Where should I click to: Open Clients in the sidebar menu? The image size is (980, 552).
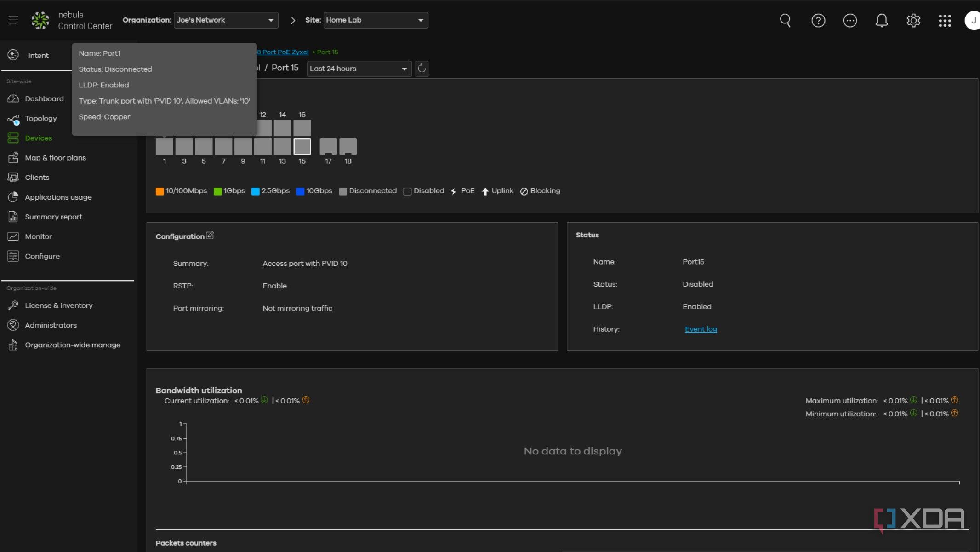coord(37,178)
